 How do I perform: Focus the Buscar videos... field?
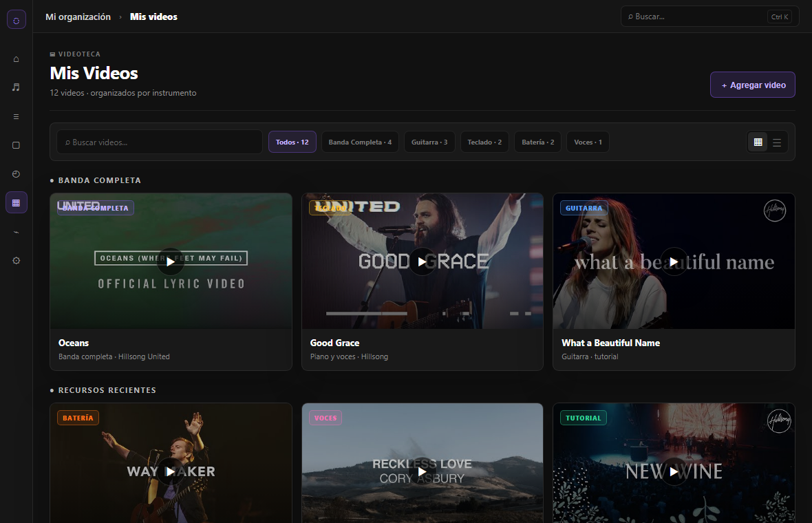point(160,142)
